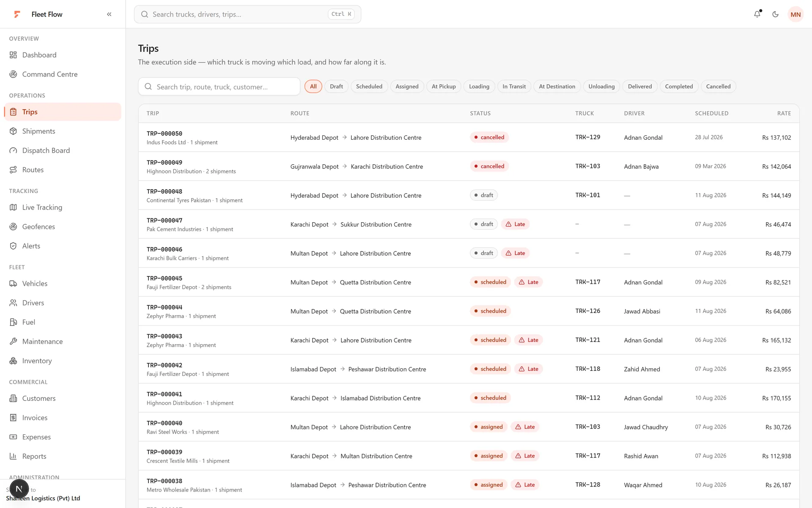Click the RATE column header

coord(784,113)
